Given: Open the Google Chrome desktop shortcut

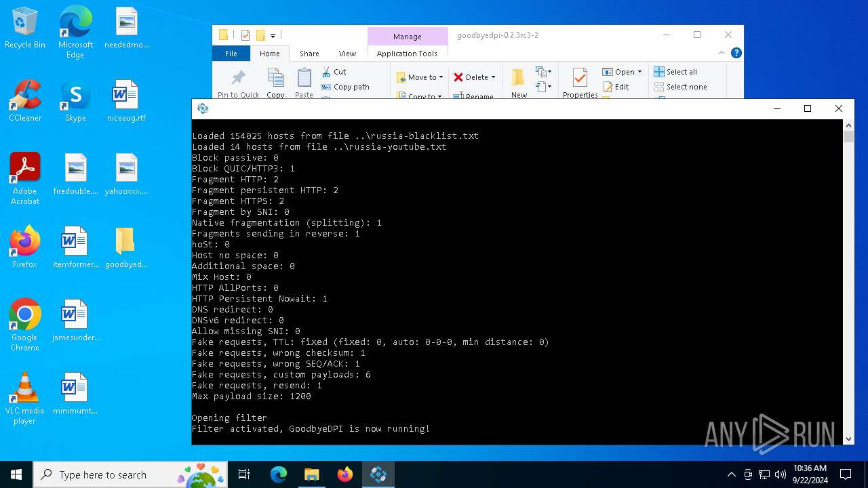Looking at the screenshot, I should click(25, 325).
